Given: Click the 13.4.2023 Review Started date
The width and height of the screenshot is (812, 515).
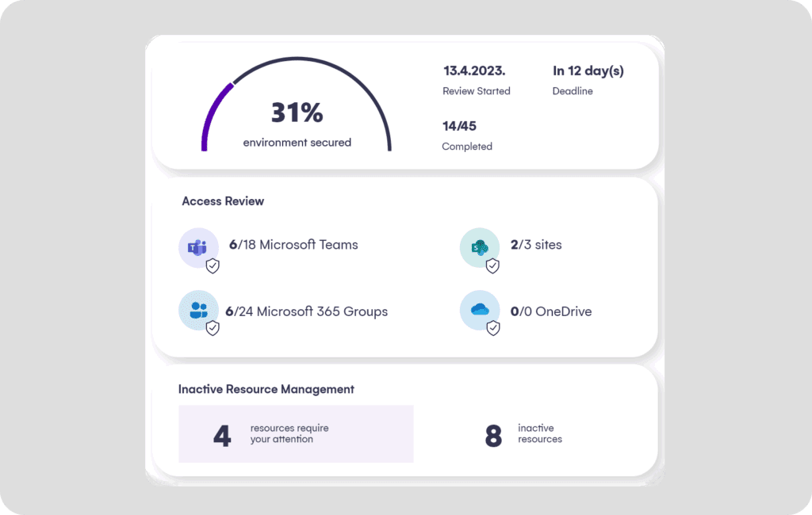Looking at the screenshot, I should [x=474, y=78].
